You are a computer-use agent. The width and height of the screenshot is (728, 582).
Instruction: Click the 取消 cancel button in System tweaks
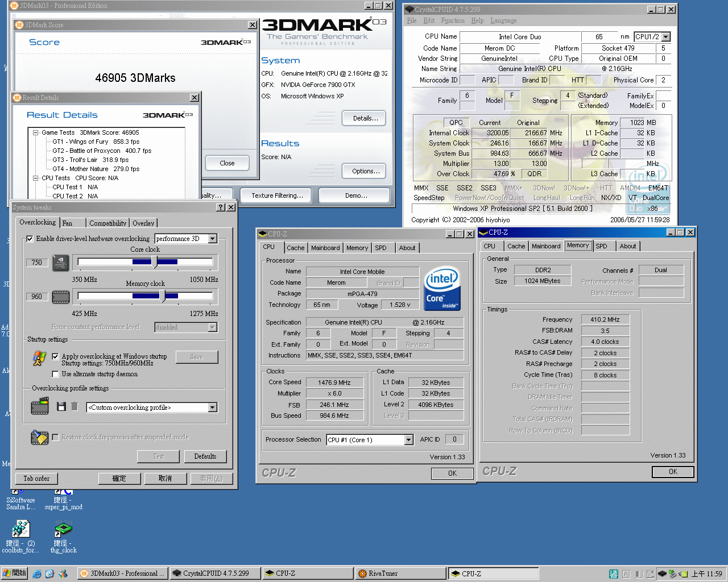tap(165, 479)
